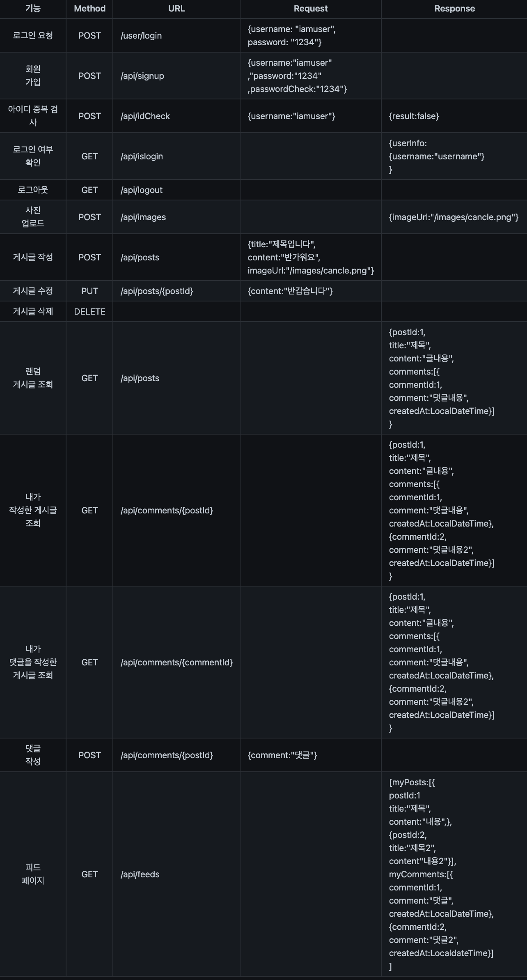
Task: Click POST method in 댓글 작성 row
Action: 89,755
